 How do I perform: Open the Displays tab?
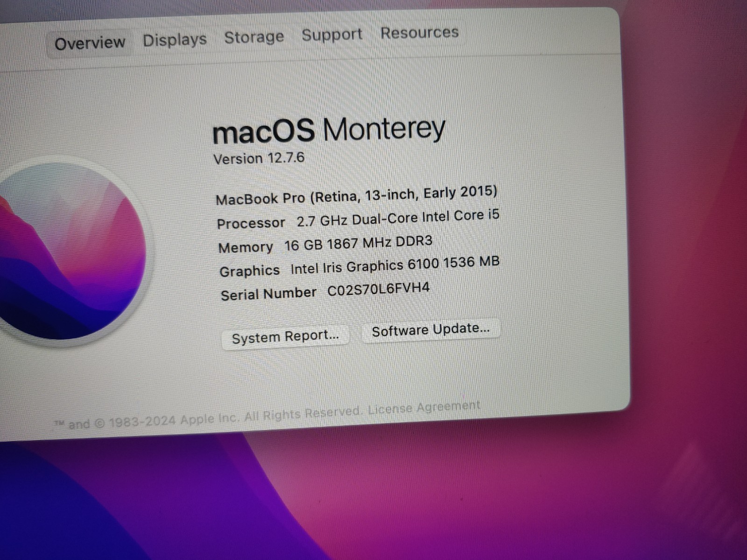click(175, 40)
